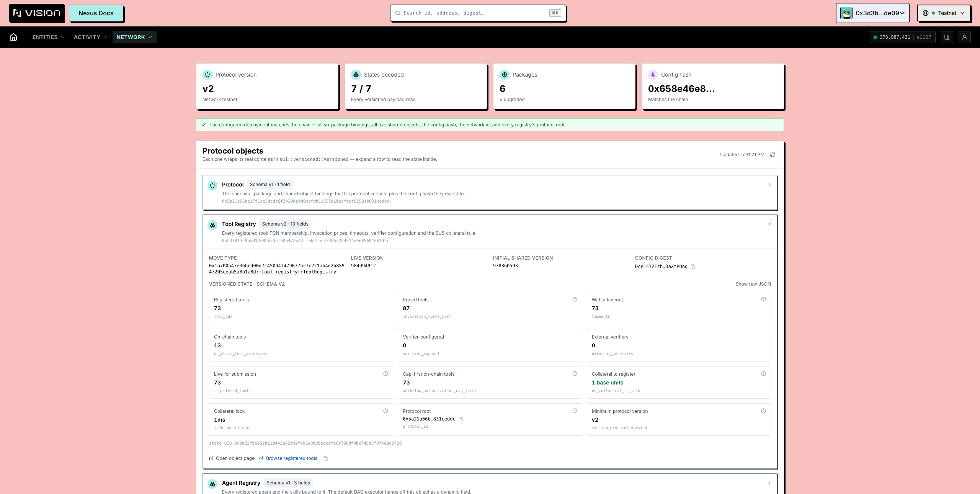Click the copy icon after Browse registered tools

(x=326, y=458)
